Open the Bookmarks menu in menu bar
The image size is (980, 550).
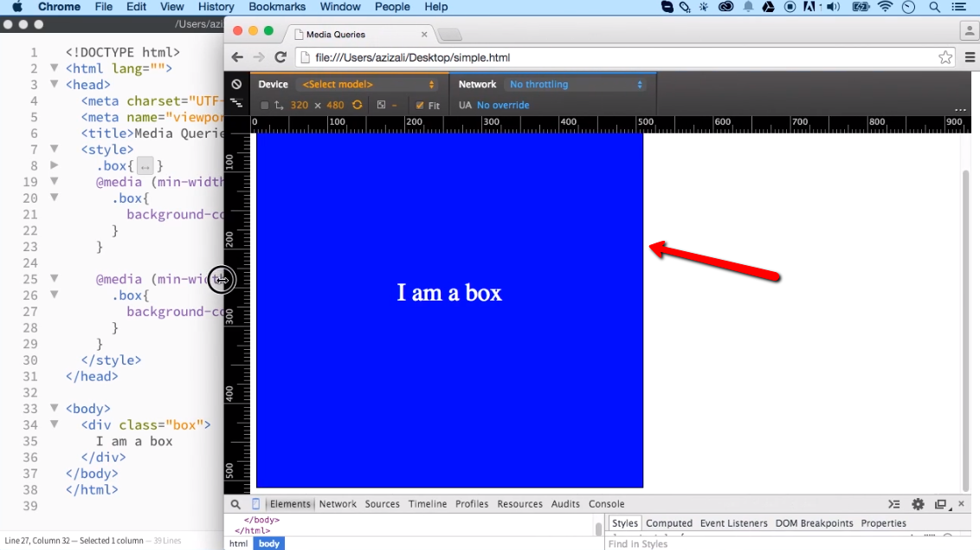point(277,7)
